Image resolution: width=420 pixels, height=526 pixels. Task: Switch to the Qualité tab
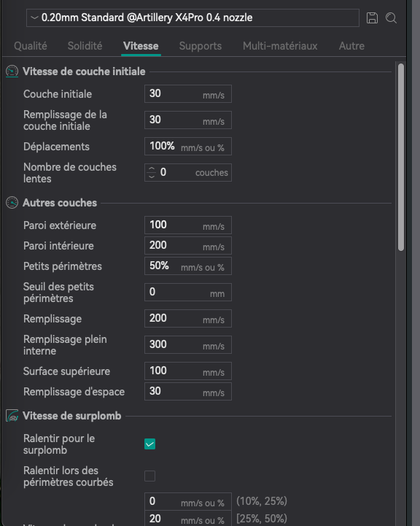[x=31, y=46]
